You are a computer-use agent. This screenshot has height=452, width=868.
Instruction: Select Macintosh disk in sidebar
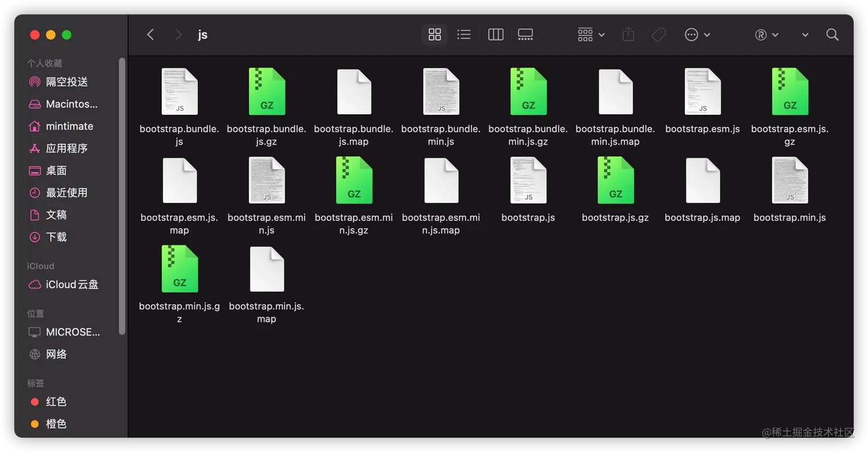64,104
